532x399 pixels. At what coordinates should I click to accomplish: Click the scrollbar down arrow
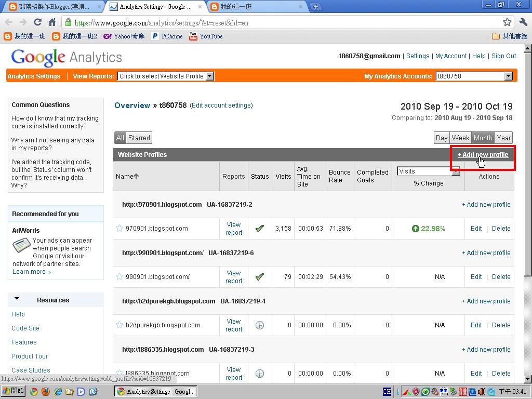[528, 379]
